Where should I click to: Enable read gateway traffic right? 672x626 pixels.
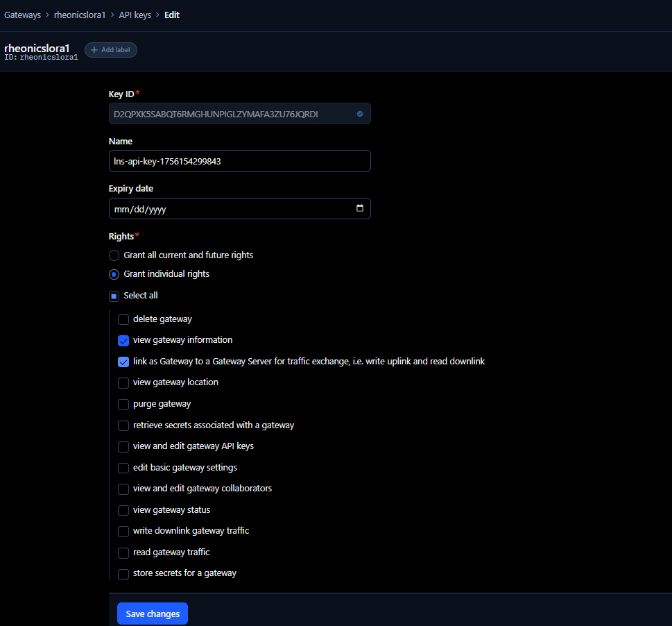tap(123, 552)
